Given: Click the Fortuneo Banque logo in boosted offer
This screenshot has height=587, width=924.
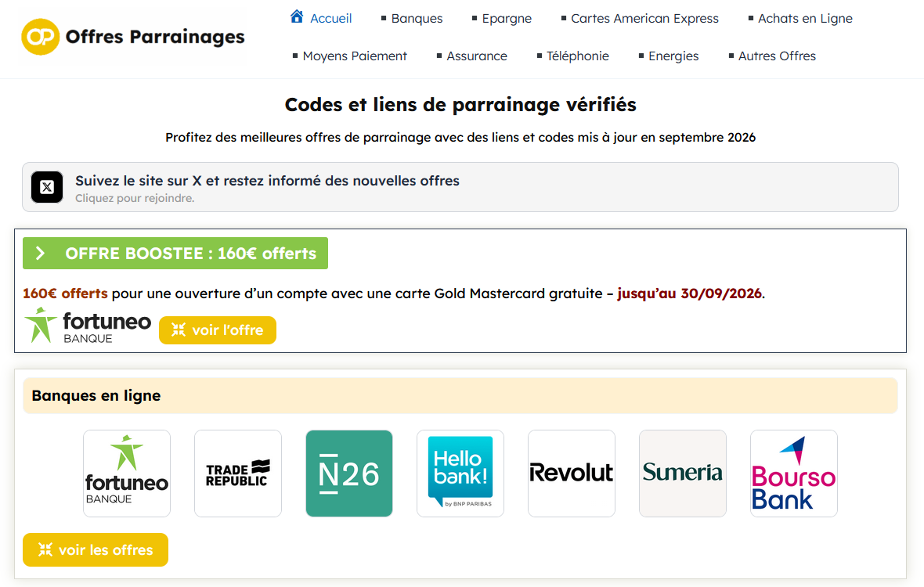Looking at the screenshot, I should tap(88, 326).
